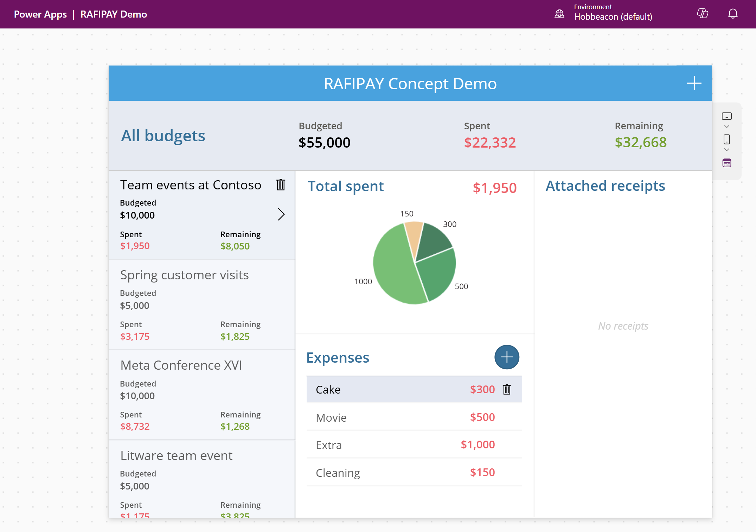The image size is (756, 532).
Task: Click the Expenses heading
Action: [338, 358]
